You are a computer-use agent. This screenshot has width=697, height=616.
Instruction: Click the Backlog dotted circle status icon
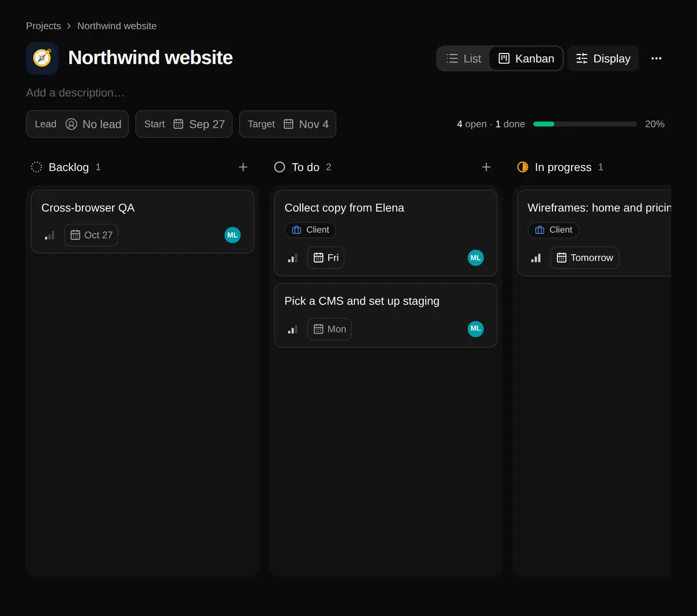[x=36, y=167]
